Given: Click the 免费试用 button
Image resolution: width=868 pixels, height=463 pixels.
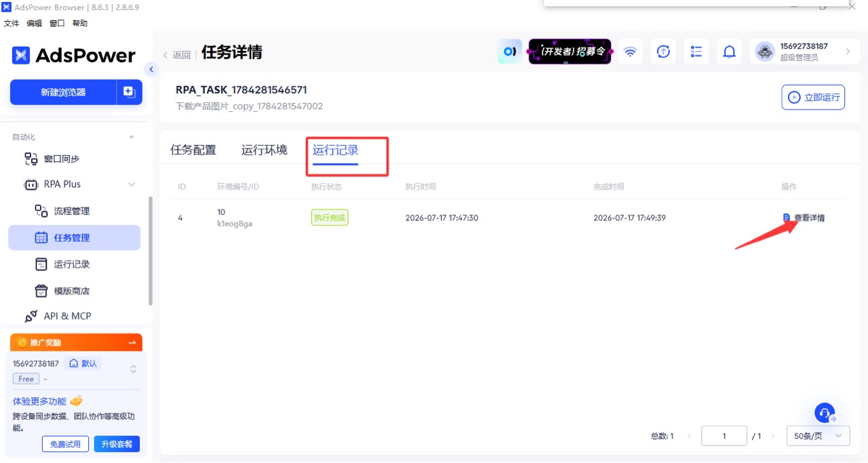Looking at the screenshot, I should click(x=66, y=444).
